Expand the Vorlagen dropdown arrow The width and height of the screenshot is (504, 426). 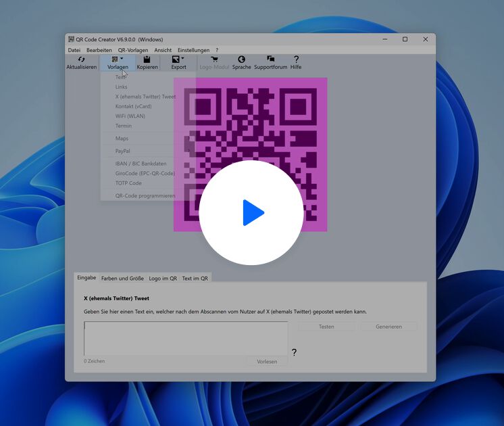[122, 58]
